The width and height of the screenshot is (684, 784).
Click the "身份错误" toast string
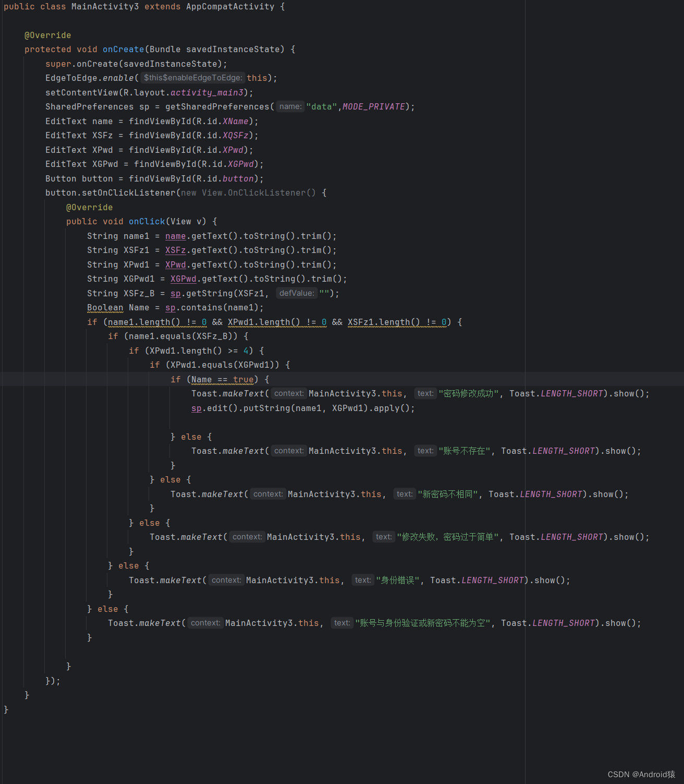(397, 581)
